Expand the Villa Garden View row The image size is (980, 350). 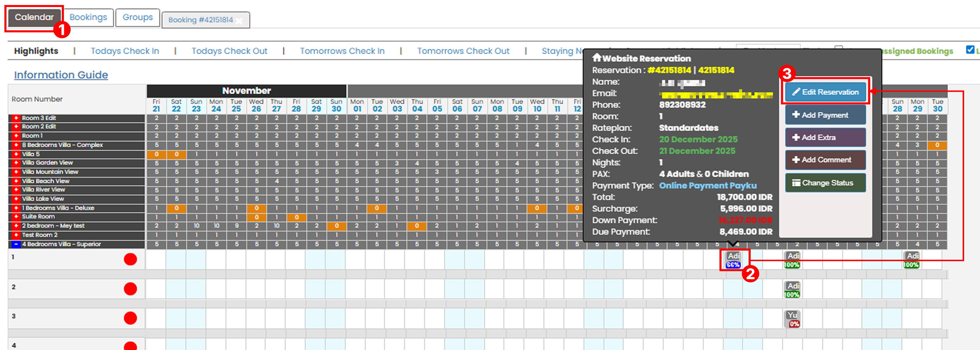point(16,163)
